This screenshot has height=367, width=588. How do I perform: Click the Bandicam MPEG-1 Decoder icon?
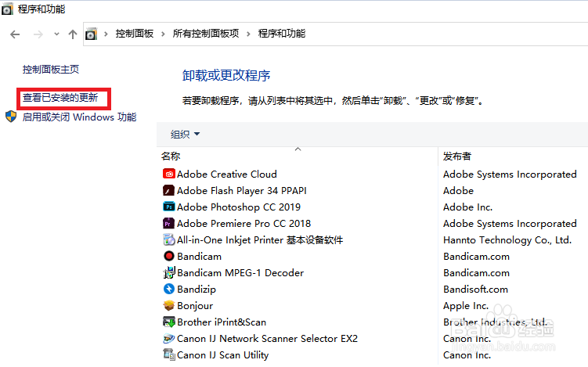tap(169, 272)
